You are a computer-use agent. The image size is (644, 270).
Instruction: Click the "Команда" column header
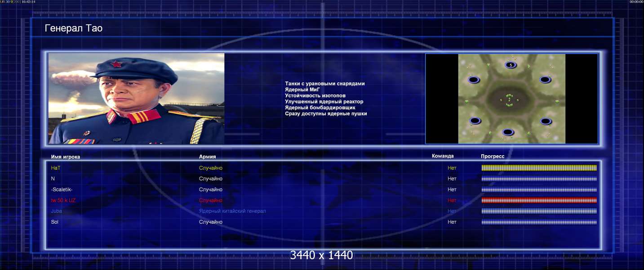[443, 156]
